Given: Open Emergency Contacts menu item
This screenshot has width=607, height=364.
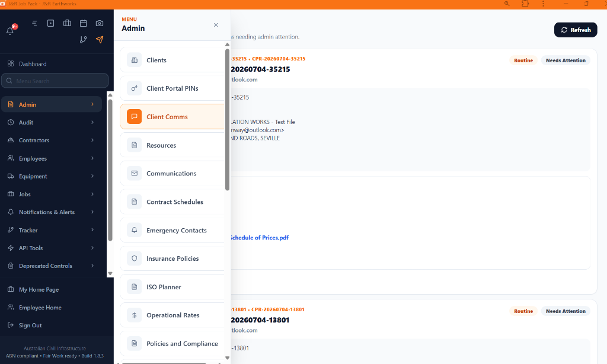Looking at the screenshot, I should (172, 230).
